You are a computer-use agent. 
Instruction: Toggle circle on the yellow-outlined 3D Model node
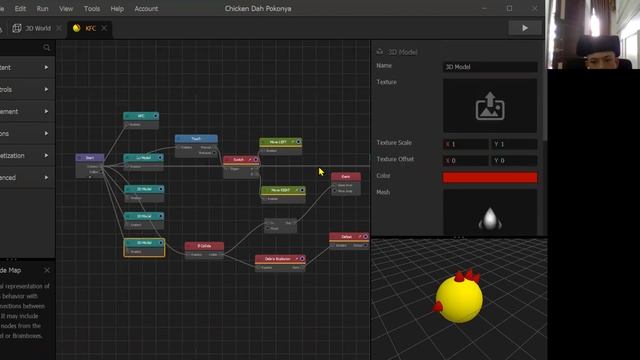[161, 243]
